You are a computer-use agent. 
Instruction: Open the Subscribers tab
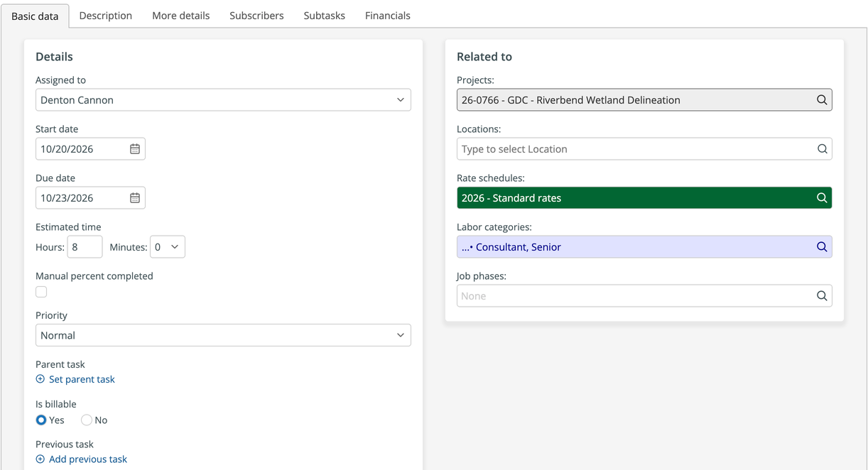[256, 16]
